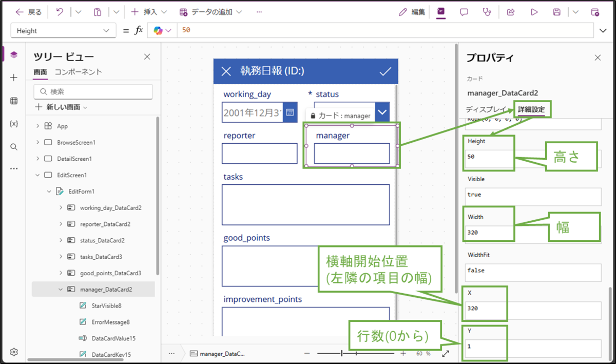Select the tree view layers icon in the left rail
The image size is (616, 364).
14,54
